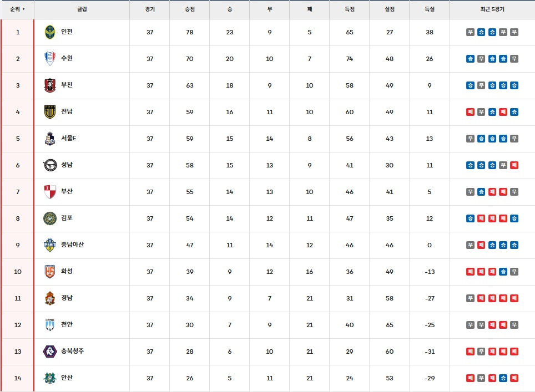Click the 부천 club crest icon
The width and height of the screenshot is (535, 392).
(50, 85)
